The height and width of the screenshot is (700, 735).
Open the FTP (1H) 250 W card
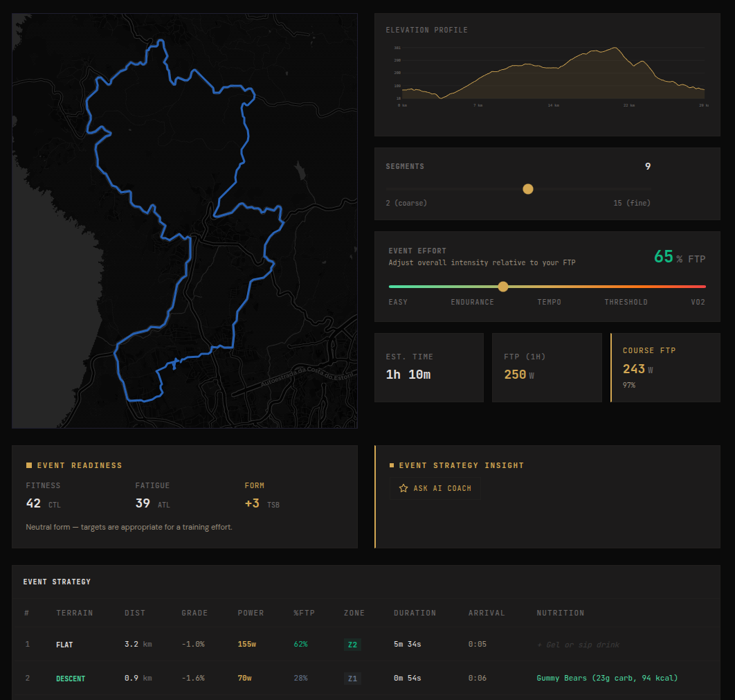coord(547,368)
